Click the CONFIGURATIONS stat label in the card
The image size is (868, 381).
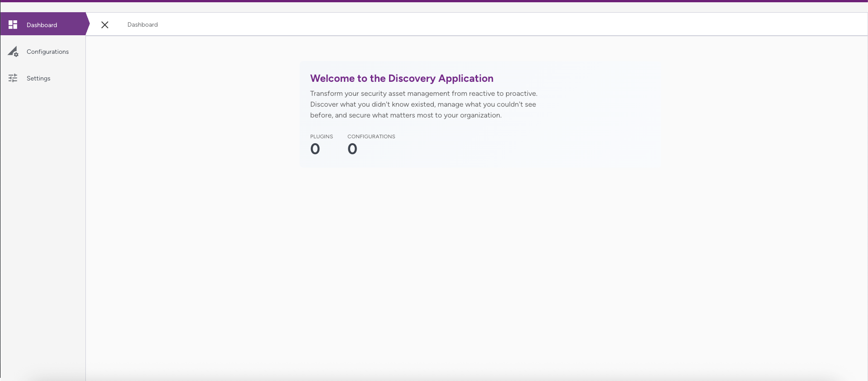click(371, 136)
